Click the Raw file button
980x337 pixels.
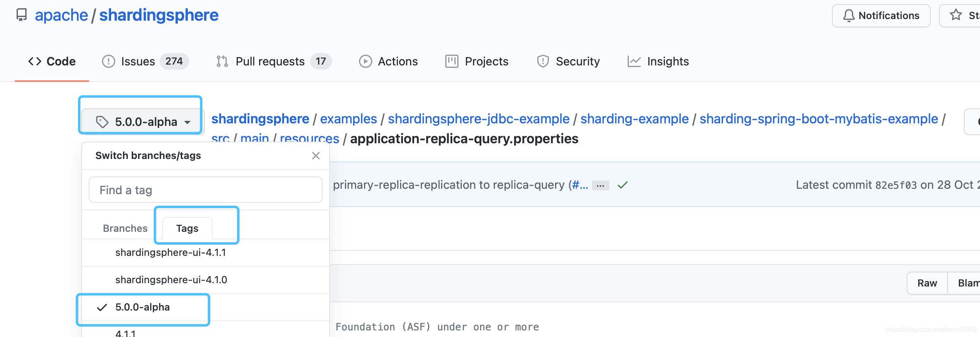(927, 283)
